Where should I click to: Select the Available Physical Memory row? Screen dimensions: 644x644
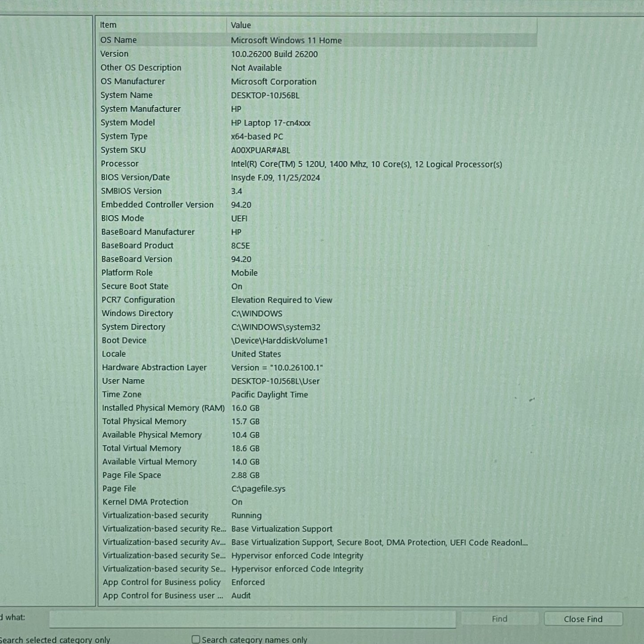(x=317, y=435)
